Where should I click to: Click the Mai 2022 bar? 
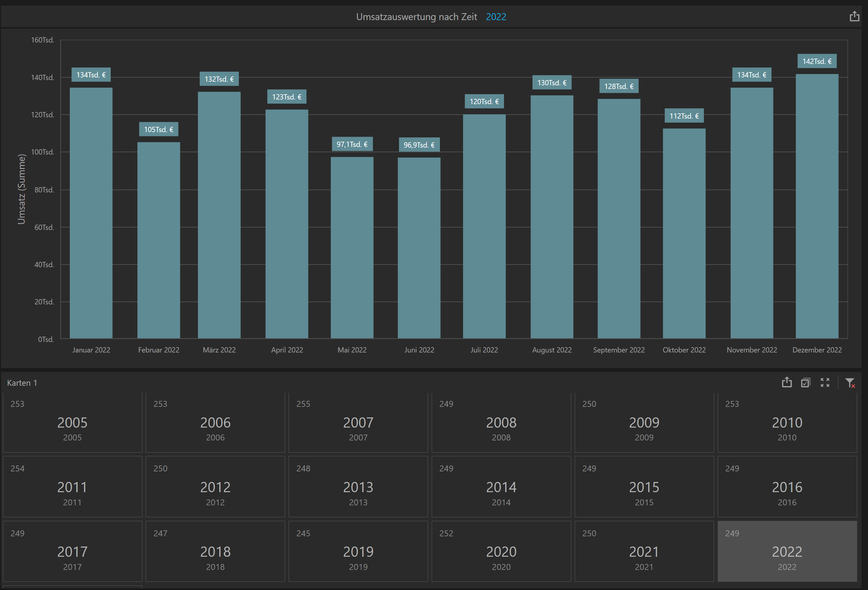coord(352,248)
